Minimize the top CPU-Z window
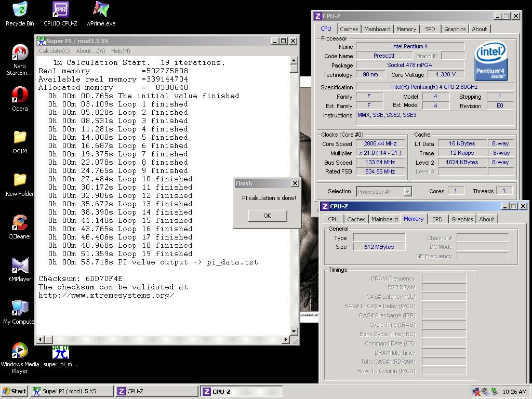 (498, 16)
